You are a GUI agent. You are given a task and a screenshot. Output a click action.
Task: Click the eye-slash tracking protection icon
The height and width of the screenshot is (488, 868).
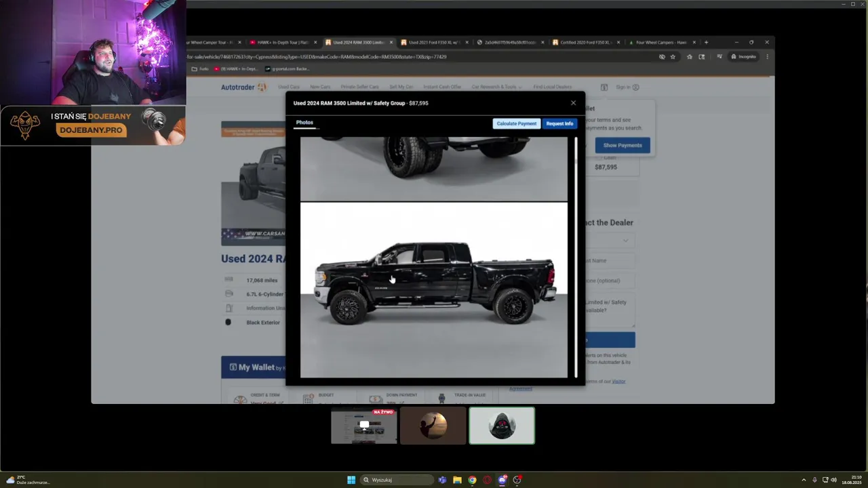click(x=662, y=57)
